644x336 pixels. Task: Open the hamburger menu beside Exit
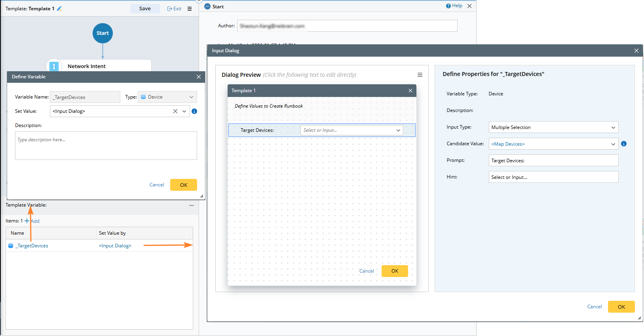[x=190, y=9]
